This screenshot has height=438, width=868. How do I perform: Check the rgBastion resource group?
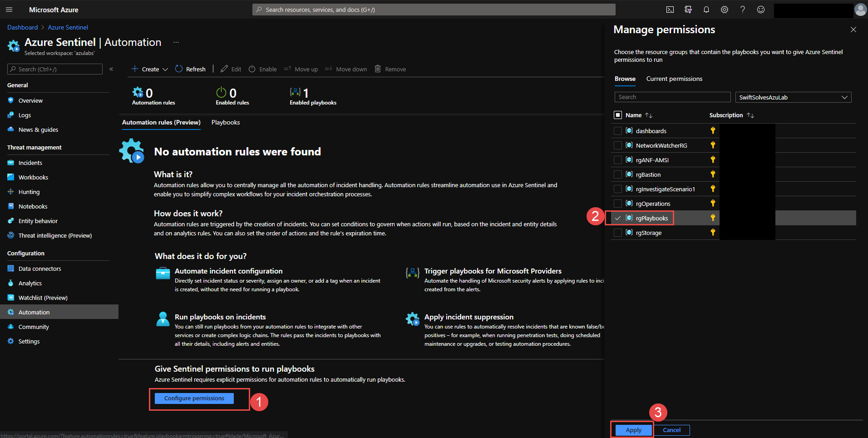pos(618,174)
